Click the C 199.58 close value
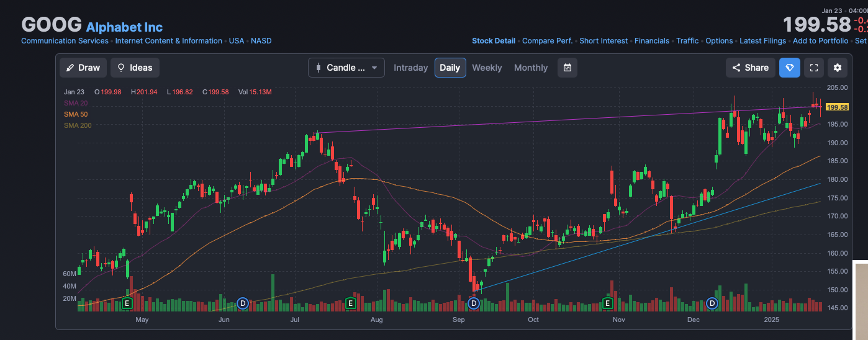The height and width of the screenshot is (340, 868). tap(215, 92)
